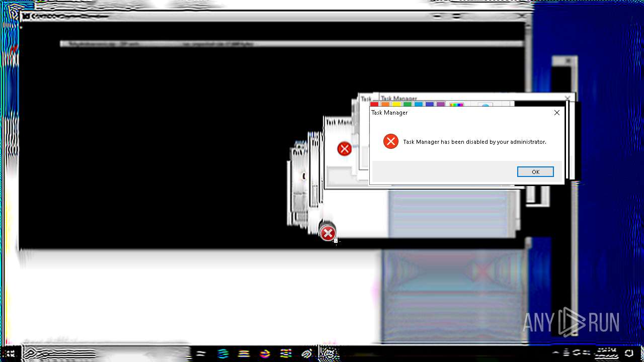This screenshot has height=362, width=644.
Task: Select the yellow color swatch
Action: 396,105
